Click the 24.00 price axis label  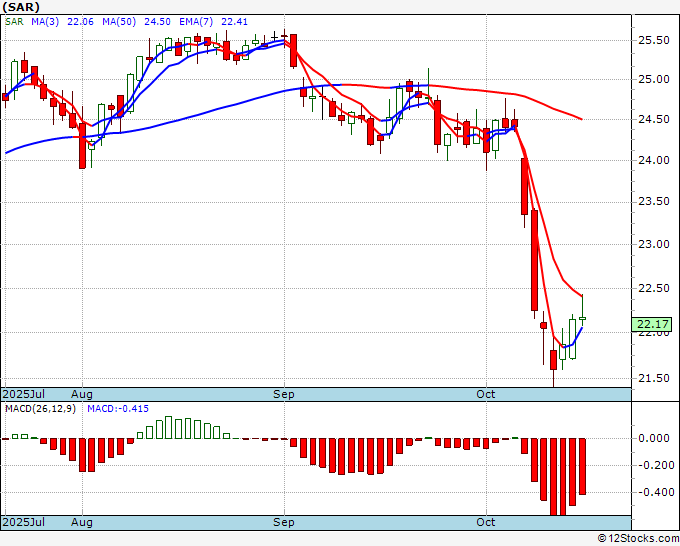[654, 160]
